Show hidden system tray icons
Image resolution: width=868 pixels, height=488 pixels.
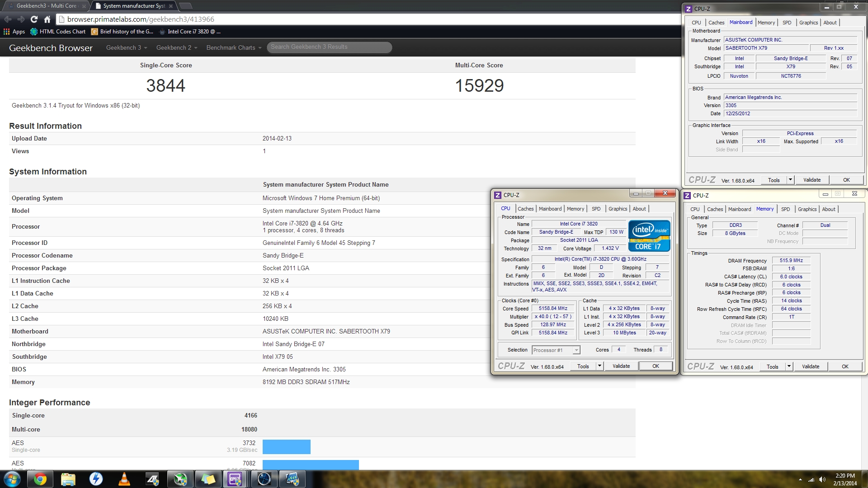[800, 479]
